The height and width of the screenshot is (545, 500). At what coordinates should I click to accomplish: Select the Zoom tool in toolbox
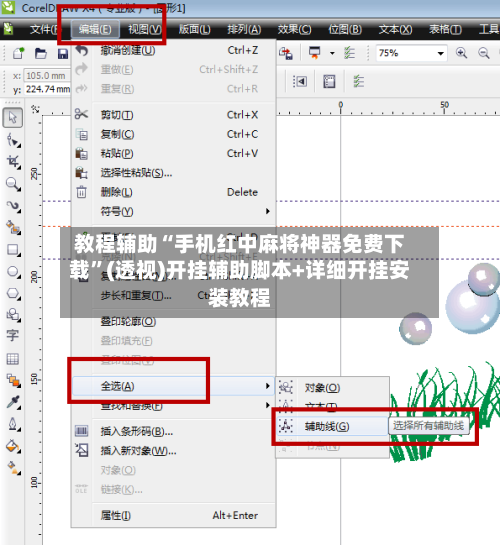point(13,184)
